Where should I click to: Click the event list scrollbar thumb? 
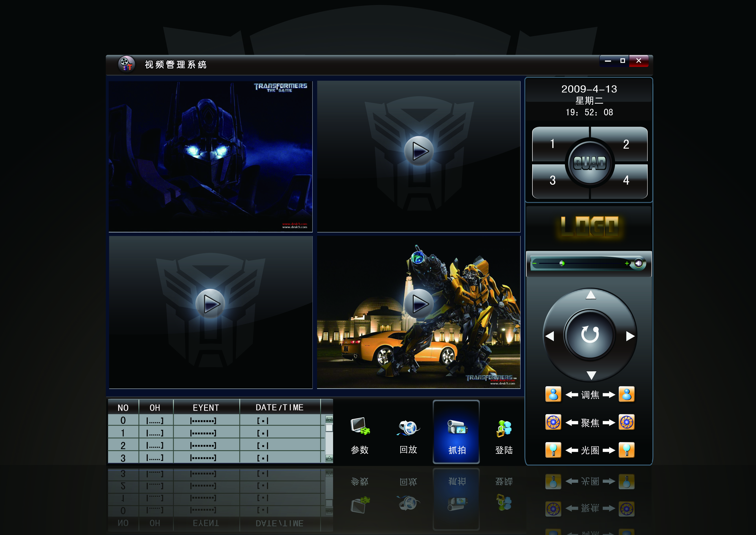click(x=329, y=428)
